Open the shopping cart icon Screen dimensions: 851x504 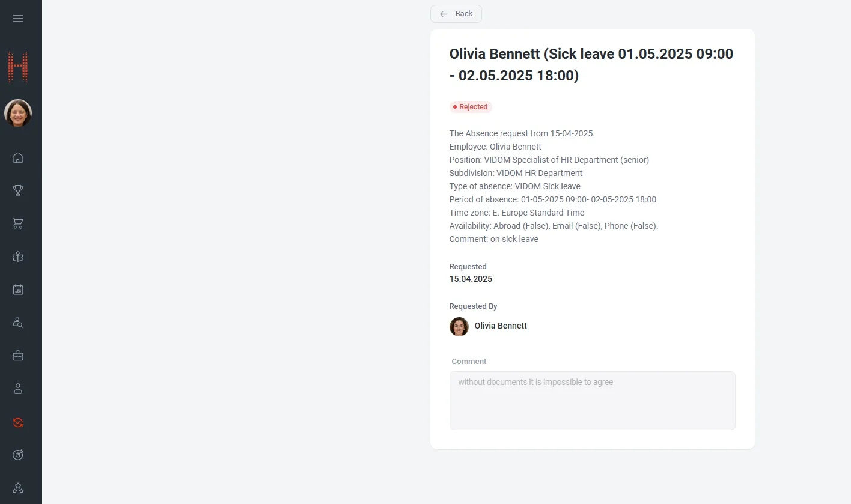click(18, 223)
